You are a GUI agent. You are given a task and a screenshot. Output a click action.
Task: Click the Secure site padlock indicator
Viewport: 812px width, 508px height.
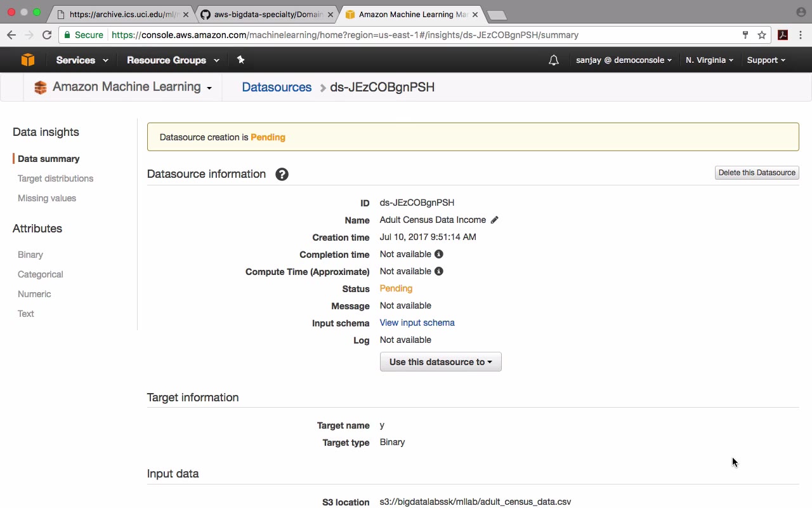(83, 35)
